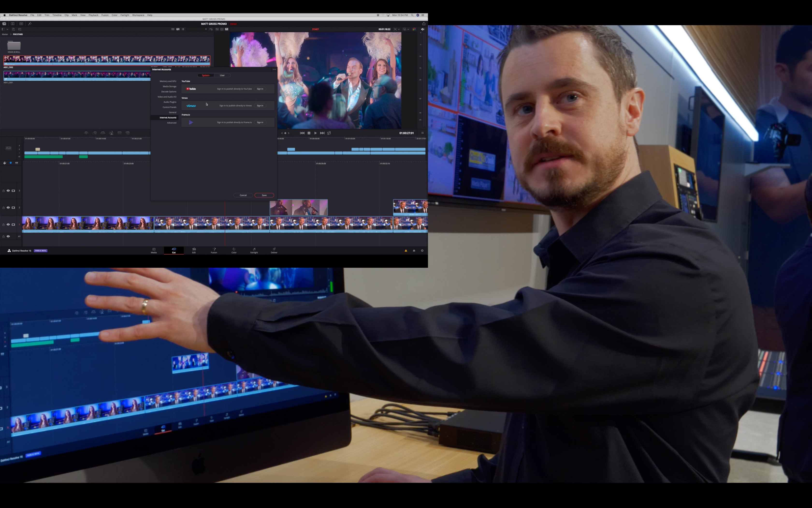Click the Import Media Folder icon
Image resolution: width=812 pixels, height=508 pixels.
[x=20, y=29]
